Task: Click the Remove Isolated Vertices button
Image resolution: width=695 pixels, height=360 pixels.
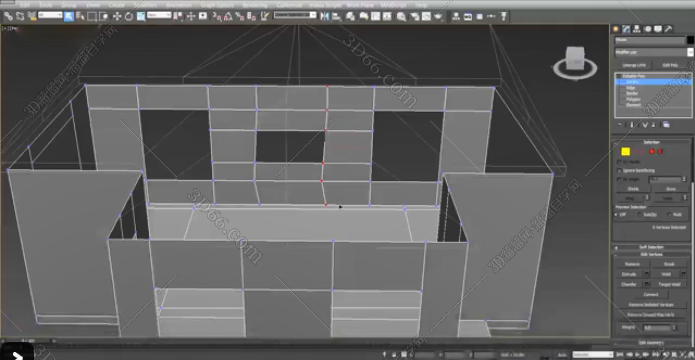Action: coord(651,305)
